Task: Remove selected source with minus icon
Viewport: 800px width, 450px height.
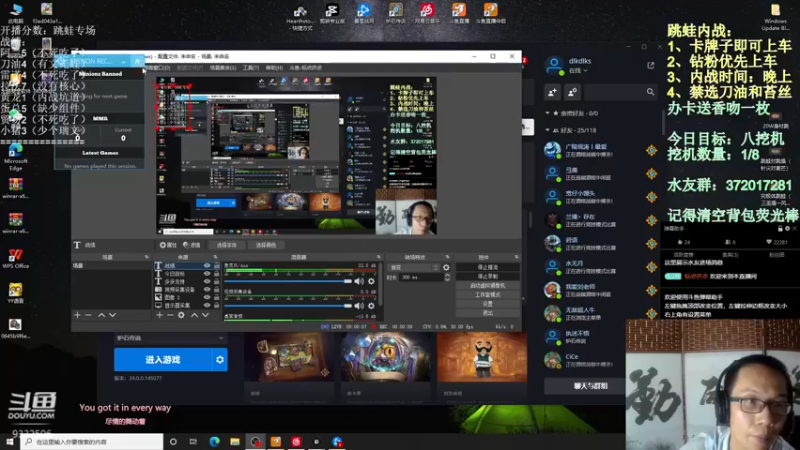Action: pyautogui.click(x=170, y=315)
